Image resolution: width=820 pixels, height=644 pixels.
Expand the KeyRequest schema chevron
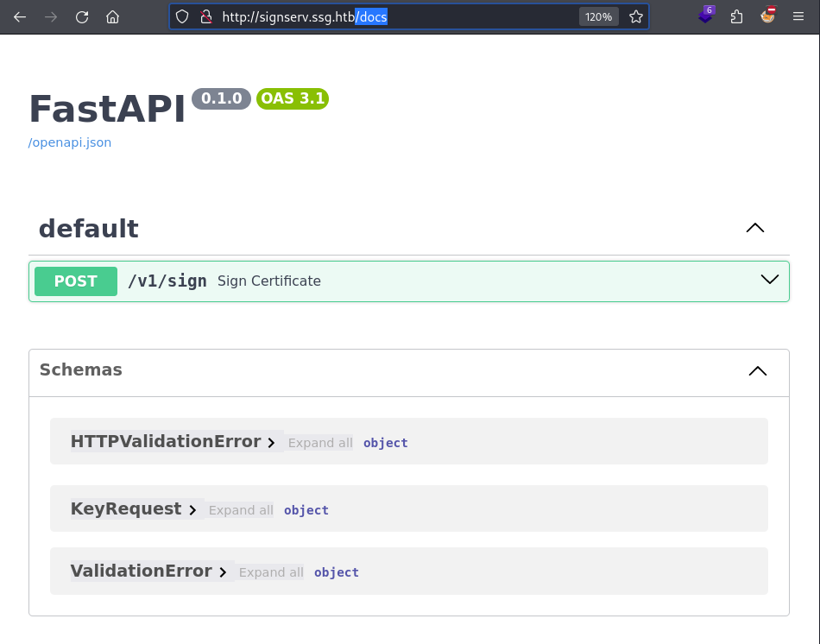192,510
